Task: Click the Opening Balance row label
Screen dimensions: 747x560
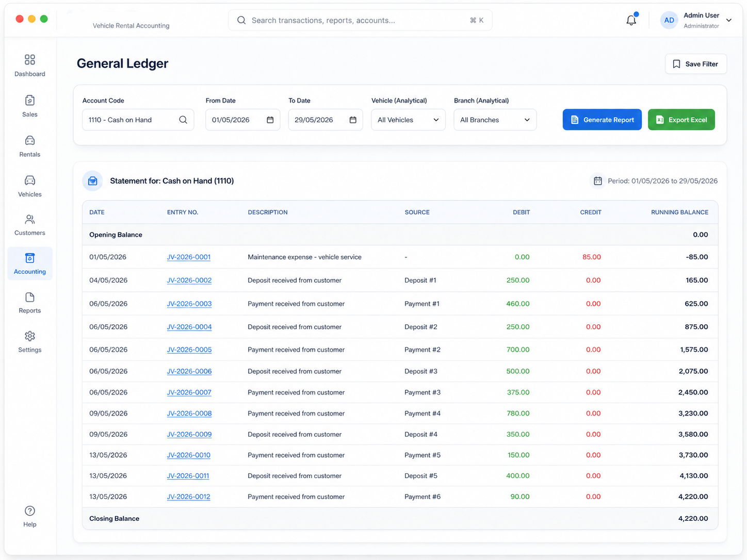Action: pos(116,235)
